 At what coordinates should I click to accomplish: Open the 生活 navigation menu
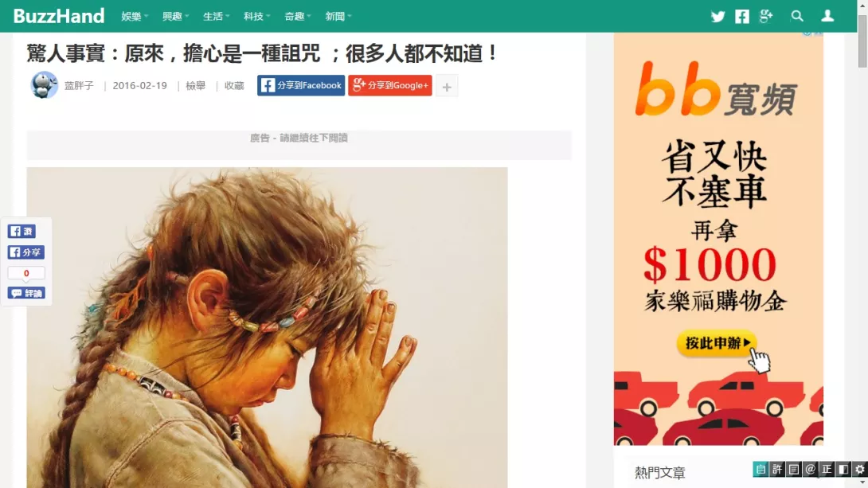pos(216,17)
